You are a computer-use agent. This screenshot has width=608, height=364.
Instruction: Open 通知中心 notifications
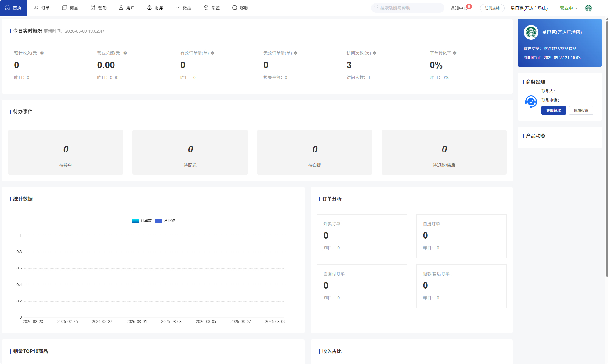click(459, 8)
